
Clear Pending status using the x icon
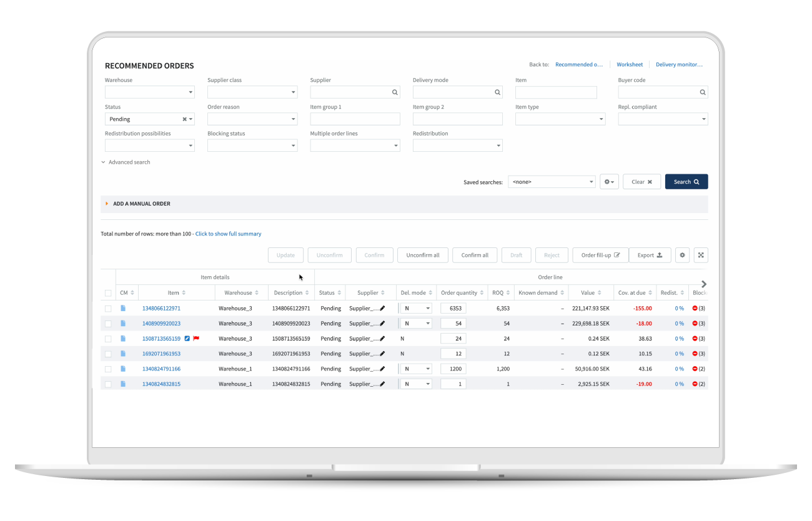[184, 119]
